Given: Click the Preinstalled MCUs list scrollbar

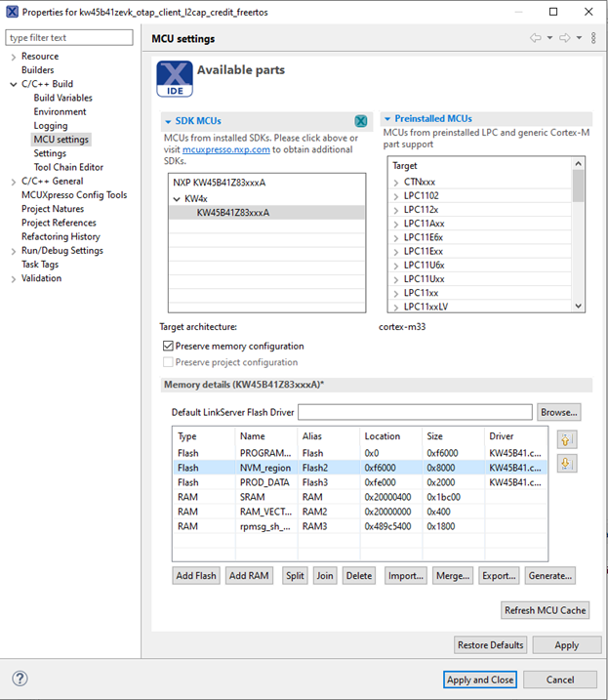Looking at the screenshot, I should point(579,234).
